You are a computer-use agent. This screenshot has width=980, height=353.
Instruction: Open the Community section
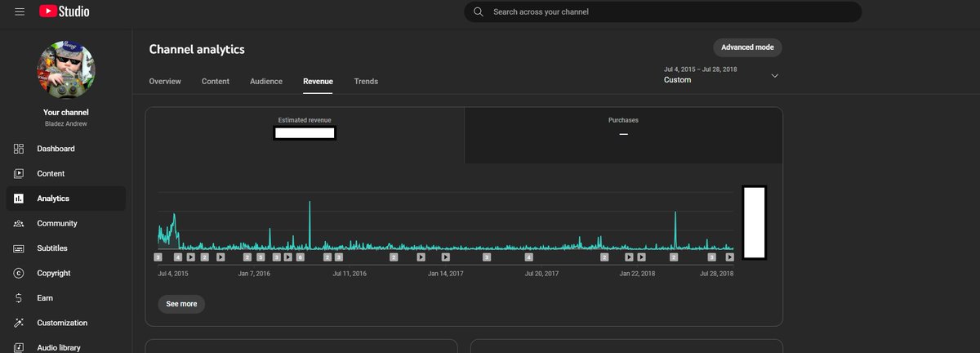tap(66, 223)
